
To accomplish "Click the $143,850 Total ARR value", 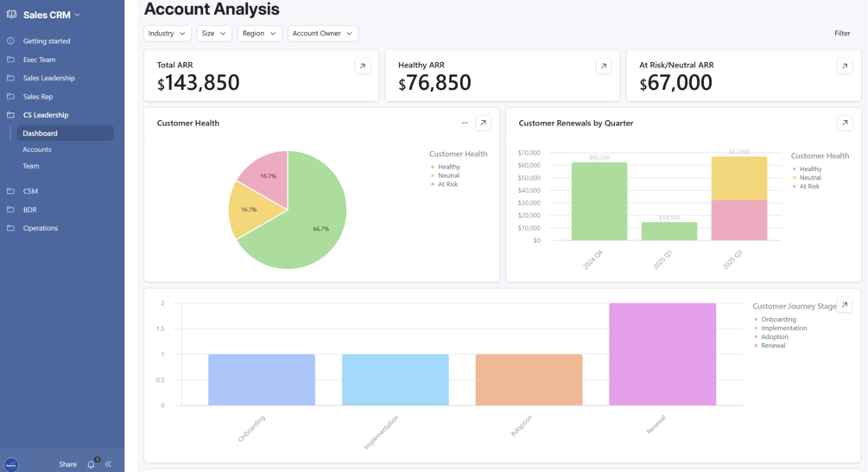I will click(x=198, y=83).
